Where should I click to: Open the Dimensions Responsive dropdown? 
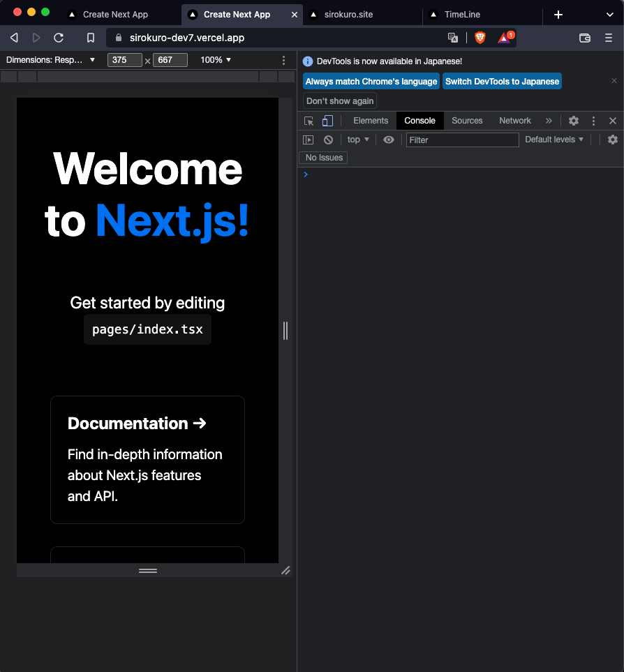(51, 60)
